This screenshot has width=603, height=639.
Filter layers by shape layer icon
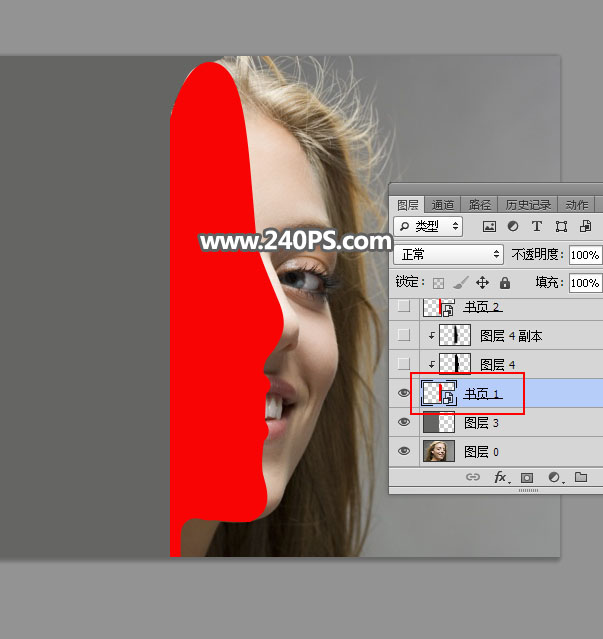[561, 227]
